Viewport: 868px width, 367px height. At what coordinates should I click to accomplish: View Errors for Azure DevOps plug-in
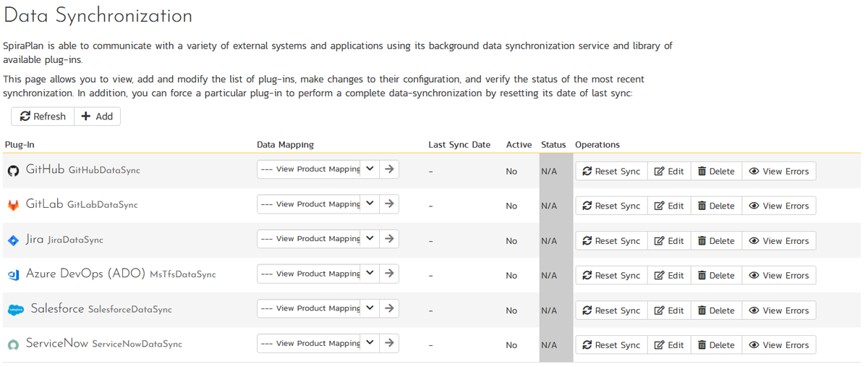[x=779, y=276]
